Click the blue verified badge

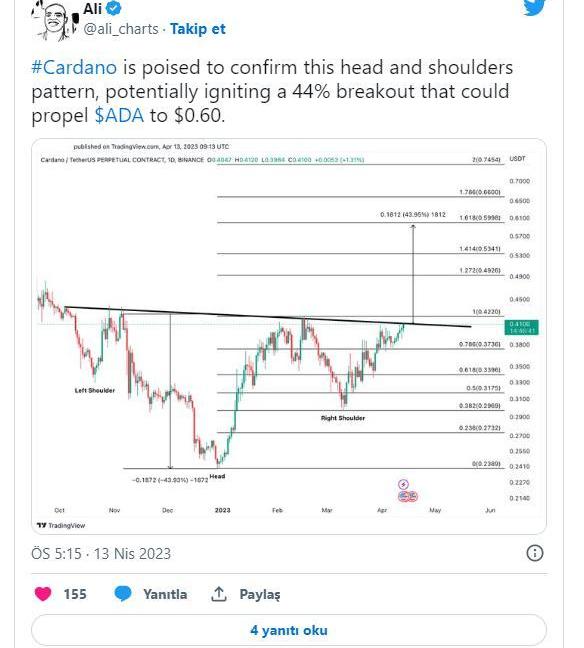pos(114,8)
